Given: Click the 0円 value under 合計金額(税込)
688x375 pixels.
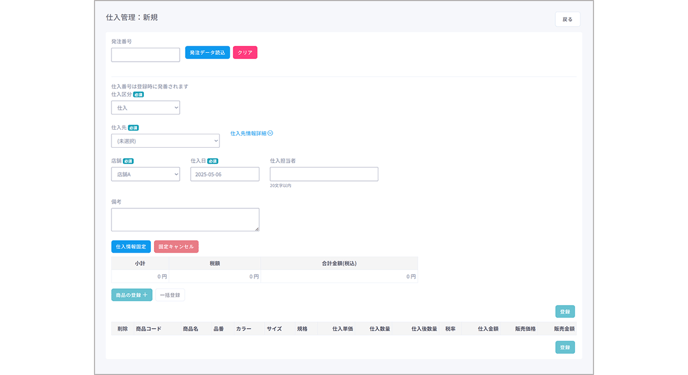Looking at the screenshot, I should [x=411, y=277].
